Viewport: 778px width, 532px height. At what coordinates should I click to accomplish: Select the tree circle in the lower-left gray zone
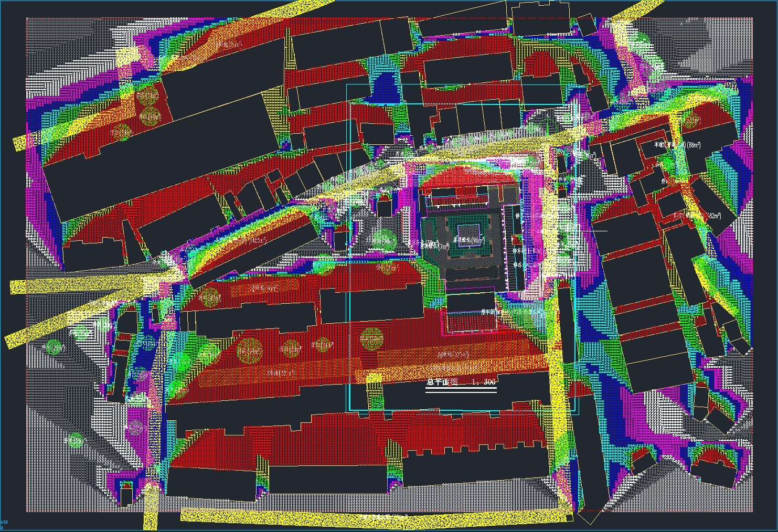[x=76, y=440]
